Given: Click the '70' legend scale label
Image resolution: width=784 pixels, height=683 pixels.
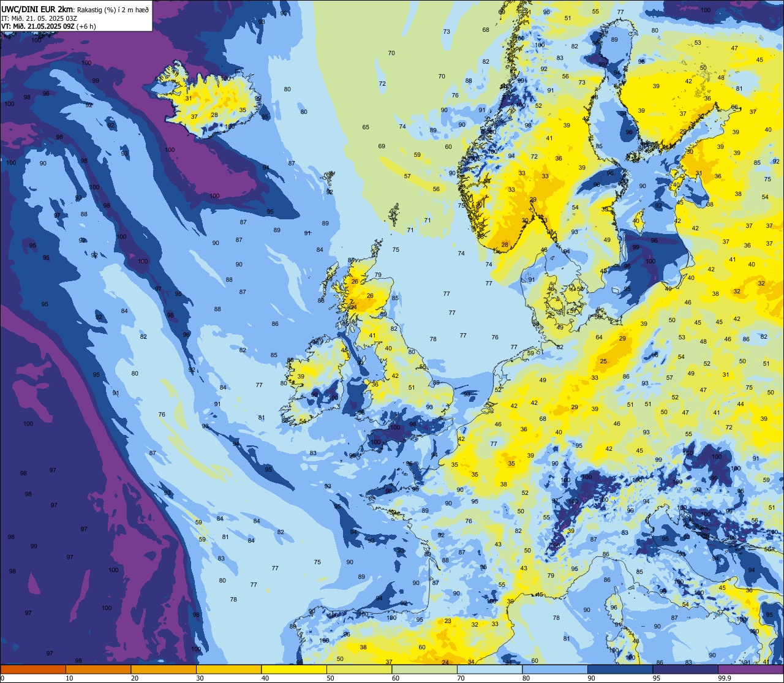Looking at the screenshot, I should (x=461, y=678).
